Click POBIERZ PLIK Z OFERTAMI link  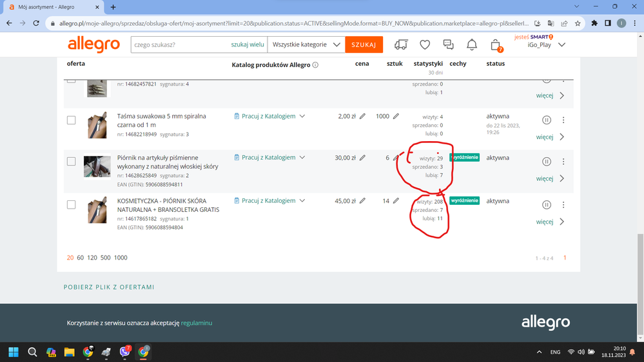point(109,287)
